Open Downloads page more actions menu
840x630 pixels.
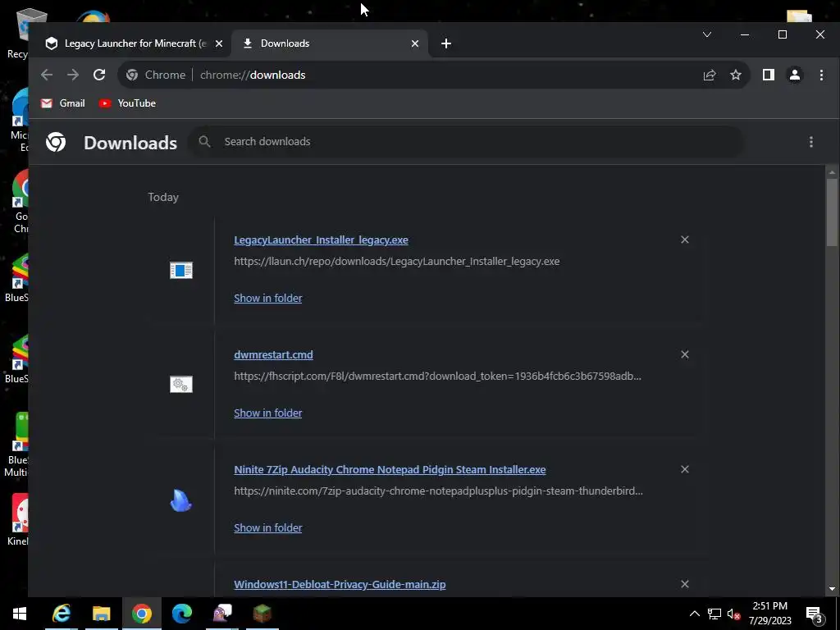[811, 141]
